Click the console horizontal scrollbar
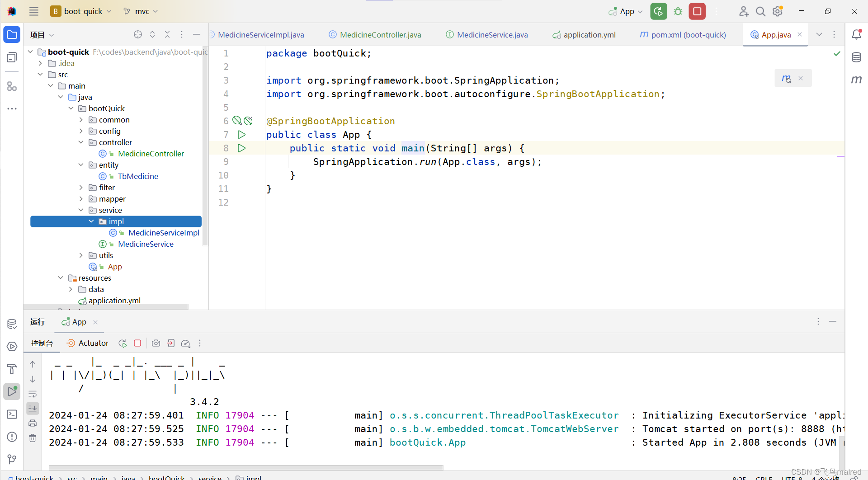868x480 pixels. 246,467
